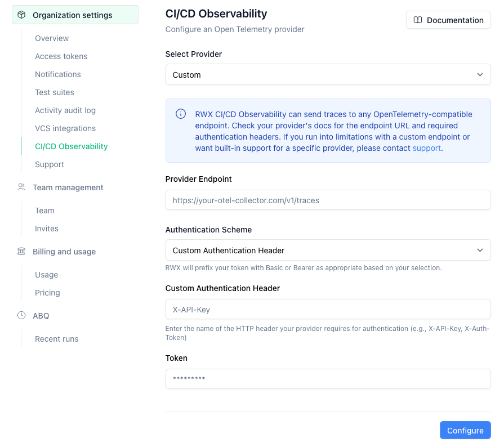
Task: Click into the Token field
Action: coord(328,379)
